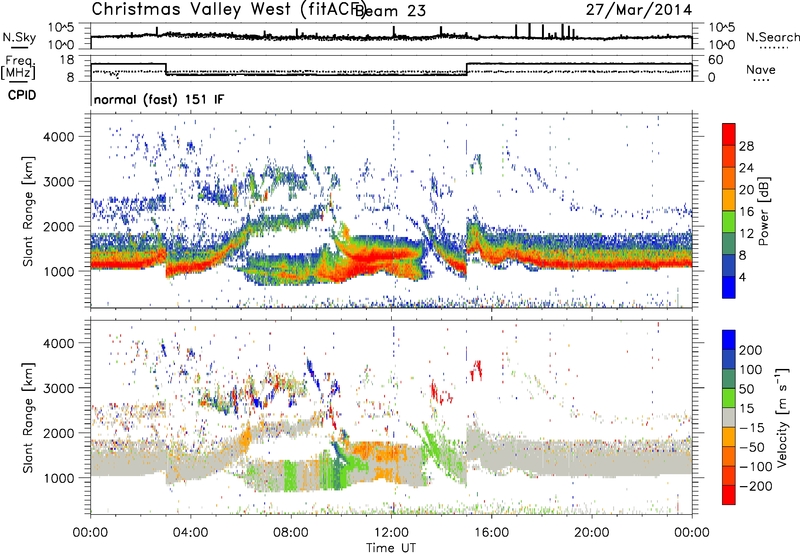Image resolution: width=800 pixels, height=554 pixels.
Task: Select the "normal (fast) 151 IF" CPID text
Action: 159,99
